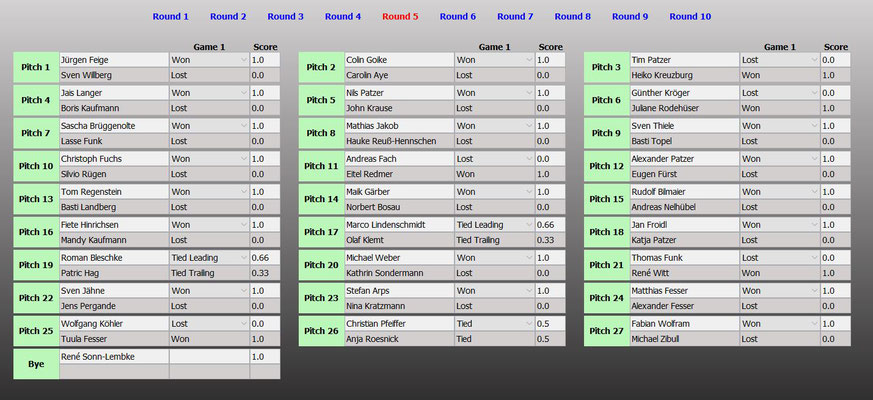The height and width of the screenshot is (400, 873).
Task: Click player name Tuula Fesser
Action: [84, 339]
